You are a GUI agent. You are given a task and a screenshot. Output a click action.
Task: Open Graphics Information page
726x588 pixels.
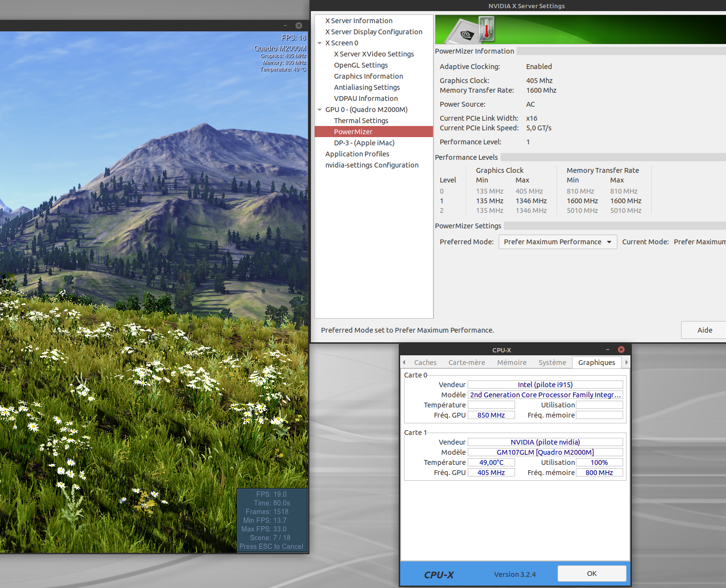coord(368,76)
